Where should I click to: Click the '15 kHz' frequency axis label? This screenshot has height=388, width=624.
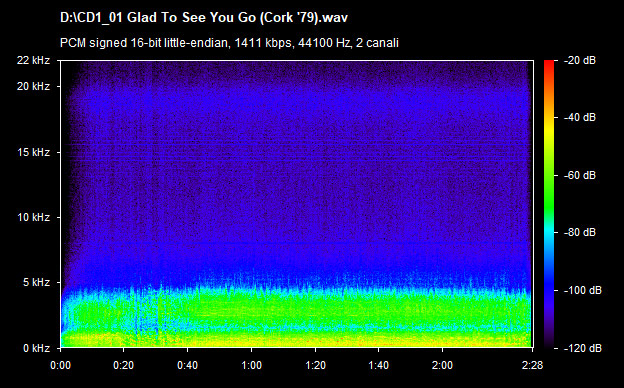click(x=33, y=152)
